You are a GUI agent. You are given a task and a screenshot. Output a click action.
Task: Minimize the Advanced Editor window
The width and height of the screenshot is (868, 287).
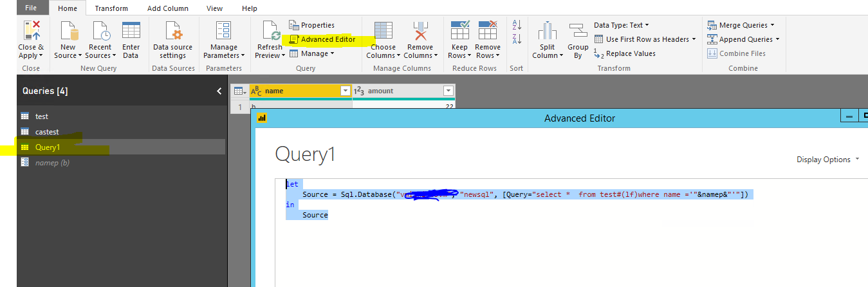pyautogui.click(x=849, y=116)
